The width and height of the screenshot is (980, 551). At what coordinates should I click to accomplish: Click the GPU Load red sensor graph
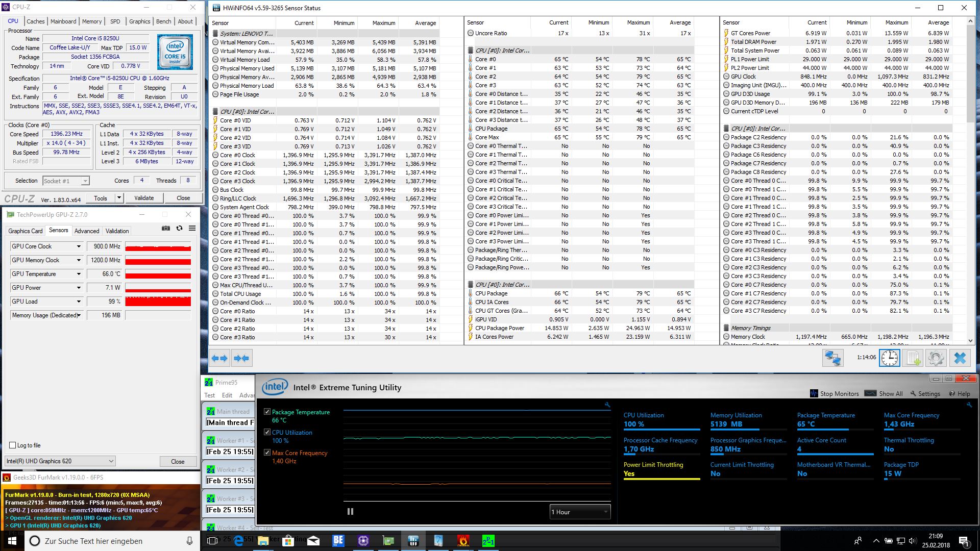click(158, 302)
